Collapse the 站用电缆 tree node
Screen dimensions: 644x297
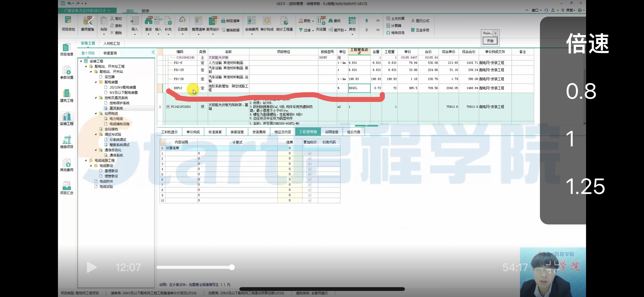pyautogui.click(x=96, y=113)
